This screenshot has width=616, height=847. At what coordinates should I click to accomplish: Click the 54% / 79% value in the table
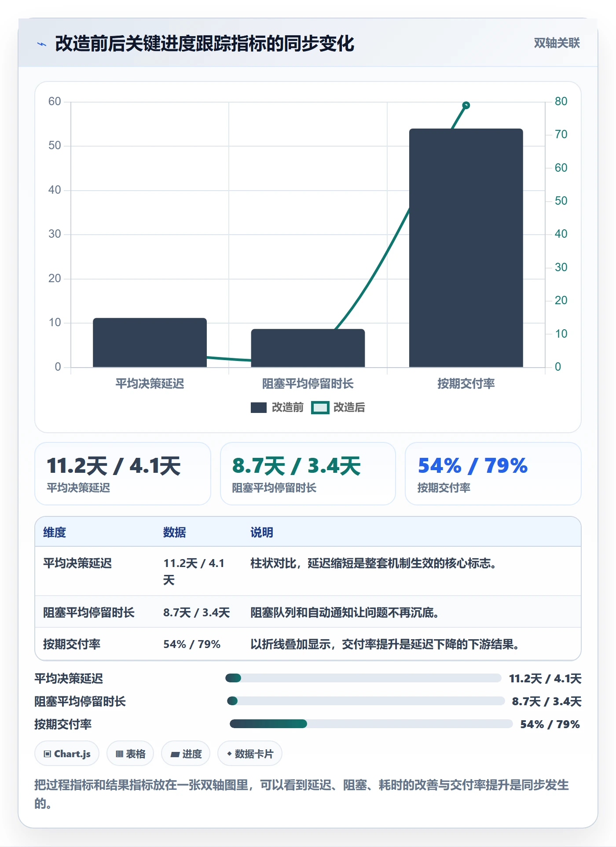click(x=192, y=644)
